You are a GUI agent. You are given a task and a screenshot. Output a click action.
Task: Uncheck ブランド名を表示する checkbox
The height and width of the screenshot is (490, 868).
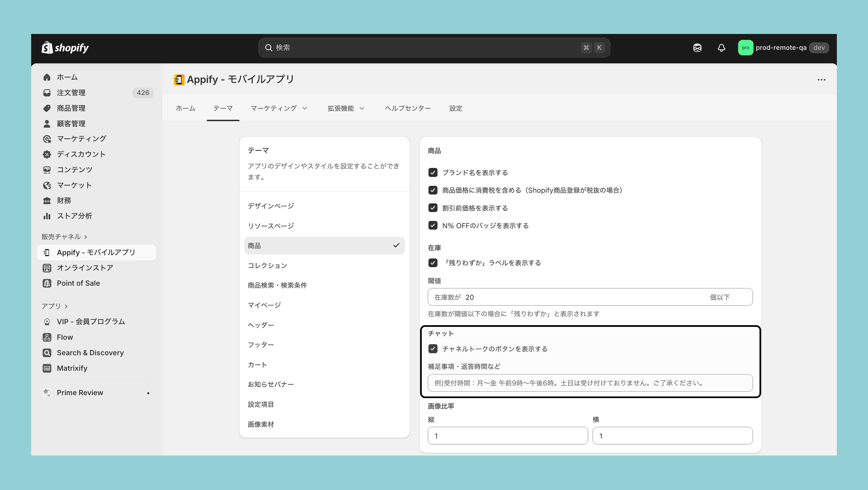[433, 173]
